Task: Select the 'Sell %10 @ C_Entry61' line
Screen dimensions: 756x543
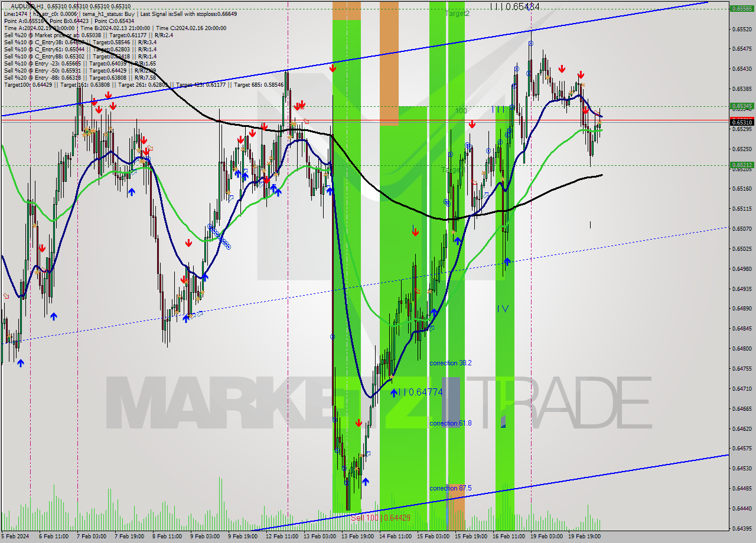Action: click(80, 49)
